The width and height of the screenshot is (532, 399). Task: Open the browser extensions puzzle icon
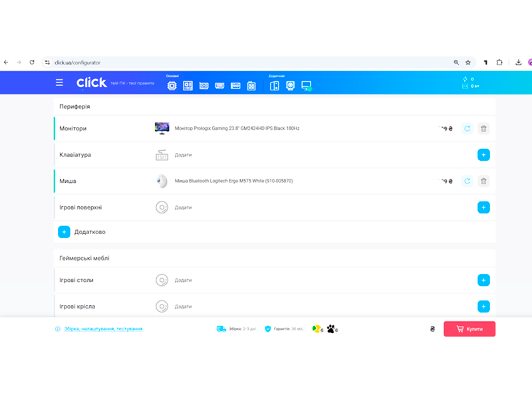coord(499,63)
